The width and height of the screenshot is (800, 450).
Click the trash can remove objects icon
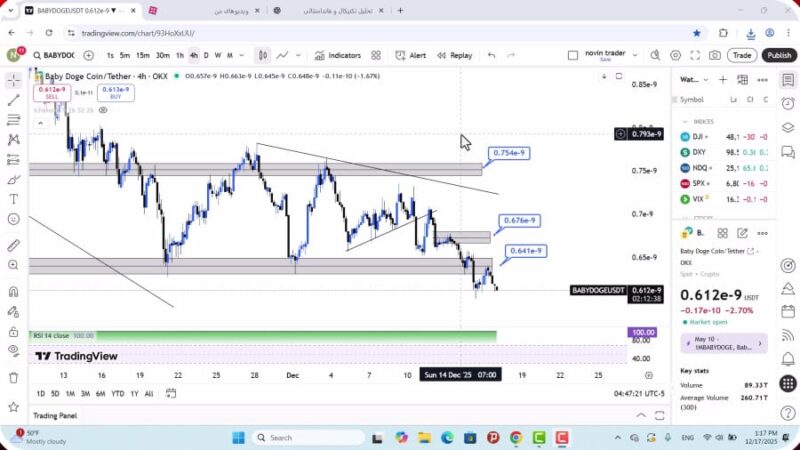pos(14,377)
